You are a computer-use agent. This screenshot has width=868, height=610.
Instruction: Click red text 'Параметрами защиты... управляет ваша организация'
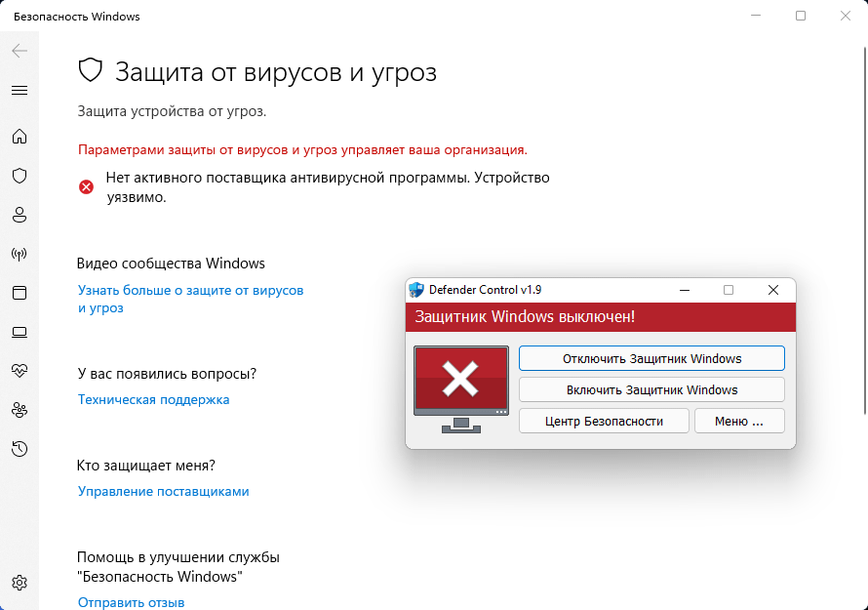click(302, 149)
